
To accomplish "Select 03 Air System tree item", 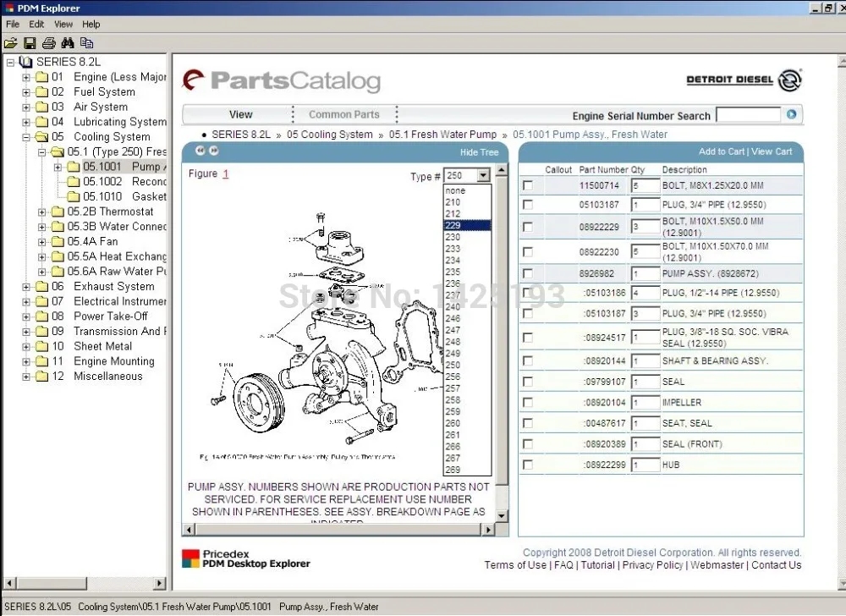I will [101, 107].
